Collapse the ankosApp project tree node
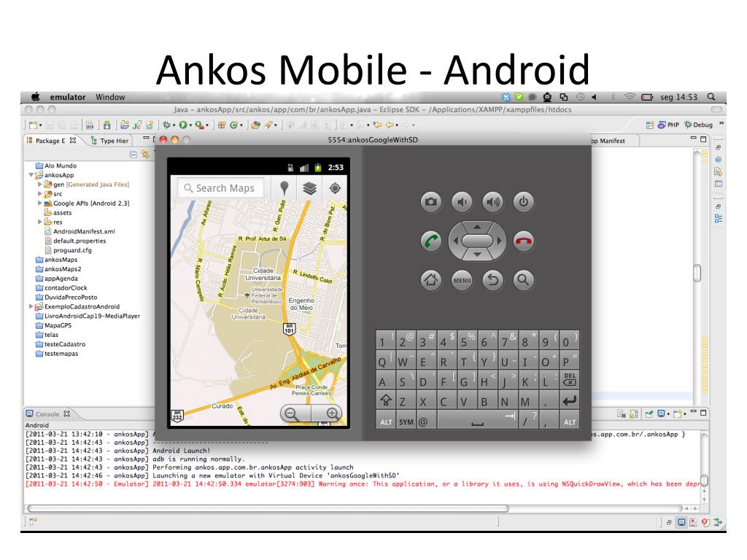 31,175
